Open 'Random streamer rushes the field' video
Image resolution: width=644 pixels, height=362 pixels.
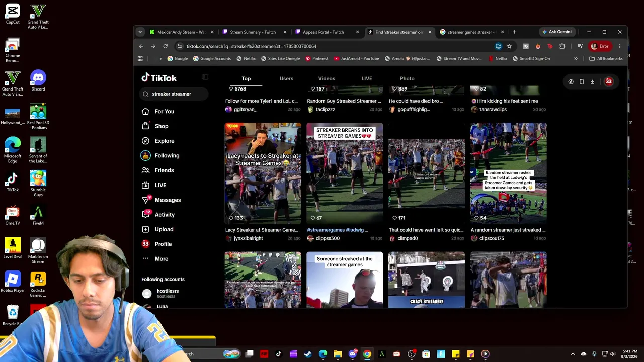[508, 173]
